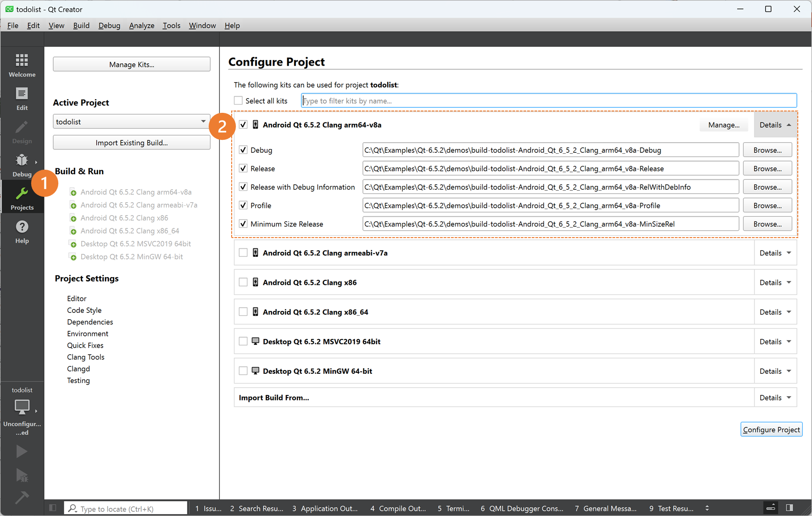812x516 pixels.
Task: Open the Build menu
Action: click(x=81, y=25)
